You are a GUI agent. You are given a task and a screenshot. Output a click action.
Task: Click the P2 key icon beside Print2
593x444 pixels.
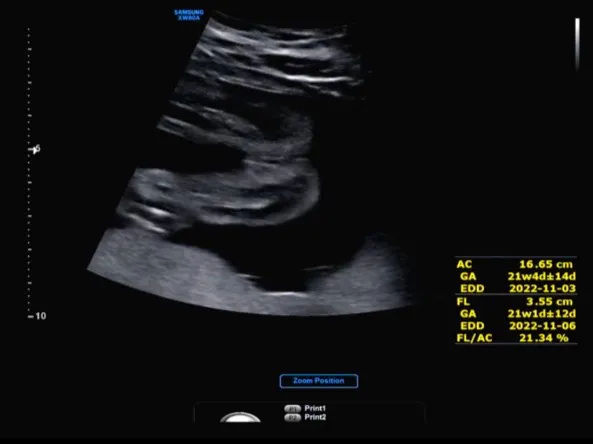(x=292, y=418)
